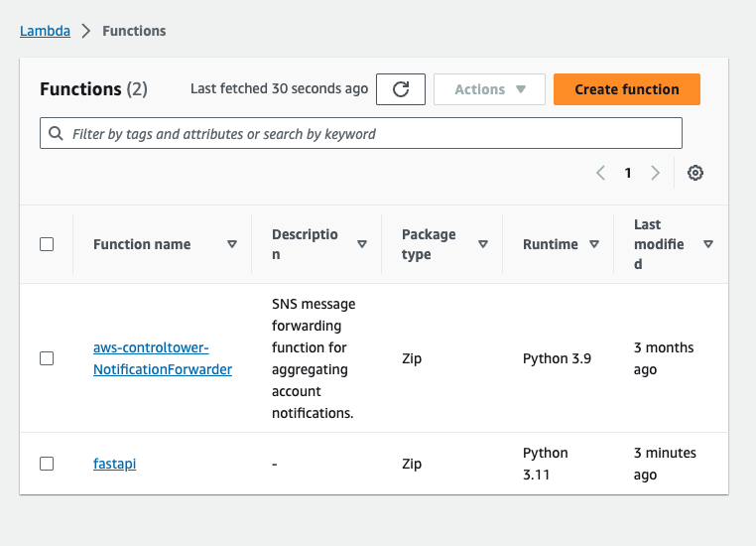Open the fastapi function link
The width and height of the screenshot is (756, 546).
point(114,464)
